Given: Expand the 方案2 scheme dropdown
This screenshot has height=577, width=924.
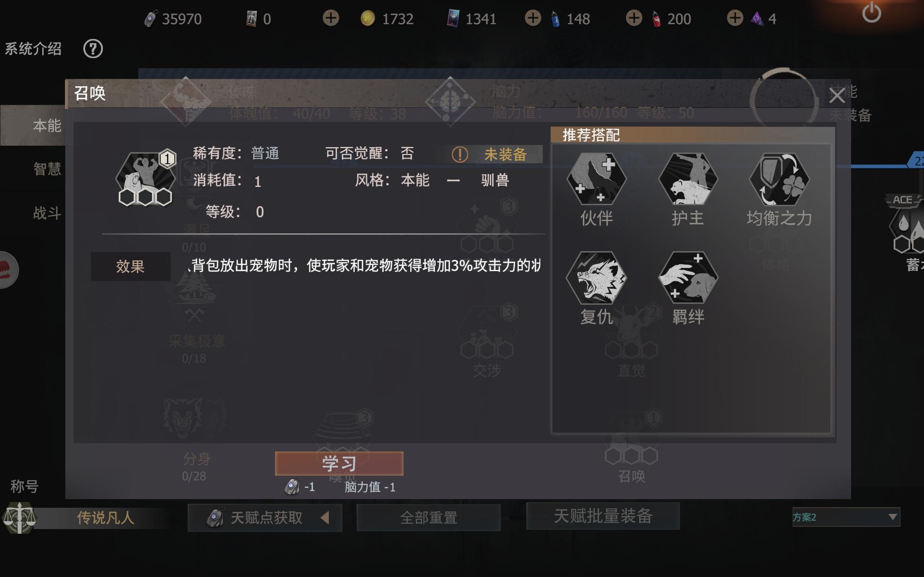Looking at the screenshot, I should (x=846, y=517).
